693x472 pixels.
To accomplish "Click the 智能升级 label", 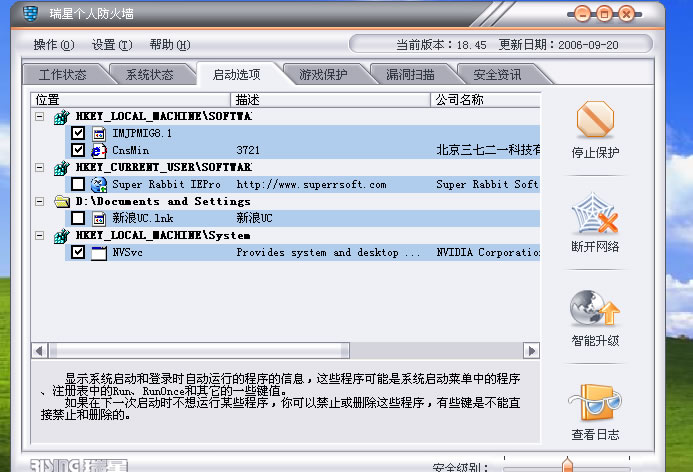I will pos(595,341).
